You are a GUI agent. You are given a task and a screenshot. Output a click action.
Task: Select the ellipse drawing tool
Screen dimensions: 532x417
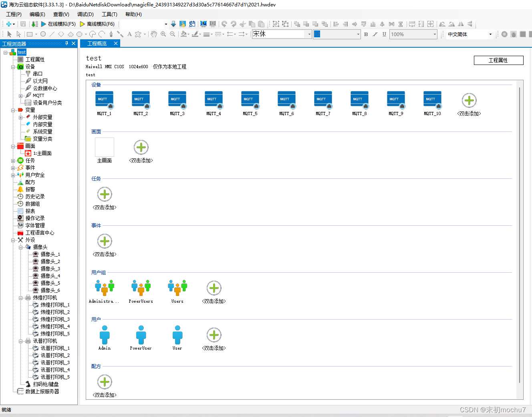43,34
